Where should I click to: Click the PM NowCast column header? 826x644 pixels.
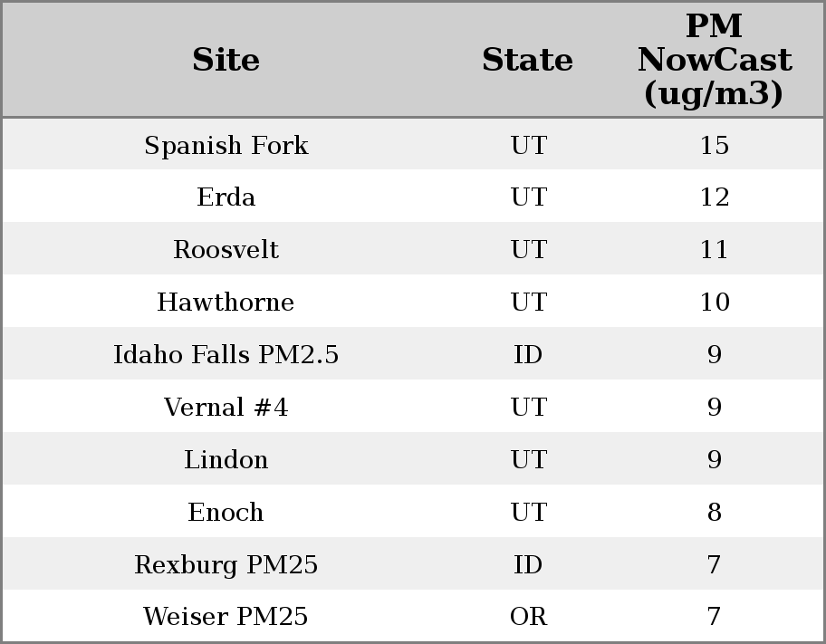click(x=714, y=61)
